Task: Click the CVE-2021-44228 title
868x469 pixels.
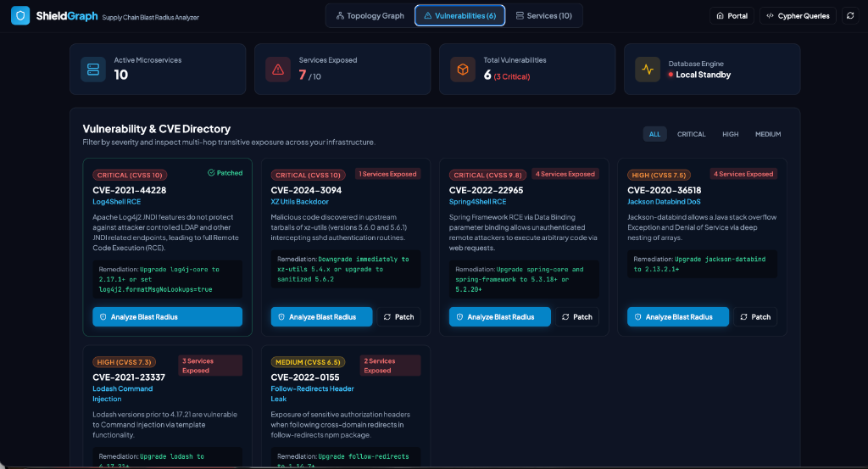Action: pyautogui.click(x=129, y=190)
